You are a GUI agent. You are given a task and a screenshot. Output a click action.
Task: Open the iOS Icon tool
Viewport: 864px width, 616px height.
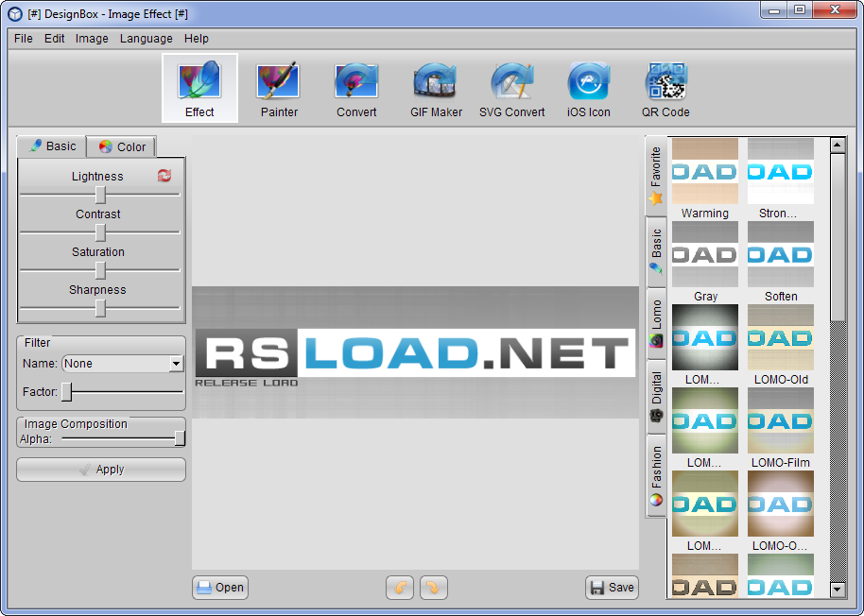[x=589, y=88]
